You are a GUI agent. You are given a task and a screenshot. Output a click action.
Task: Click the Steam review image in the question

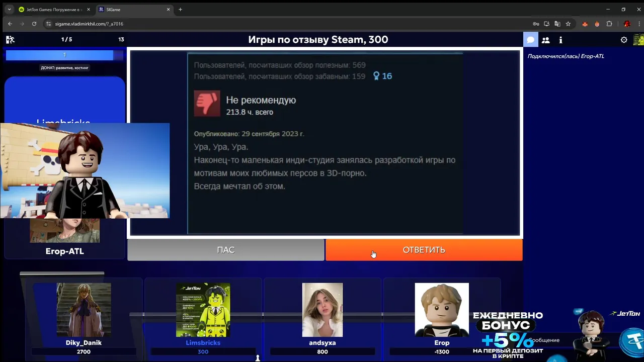click(x=325, y=143)
